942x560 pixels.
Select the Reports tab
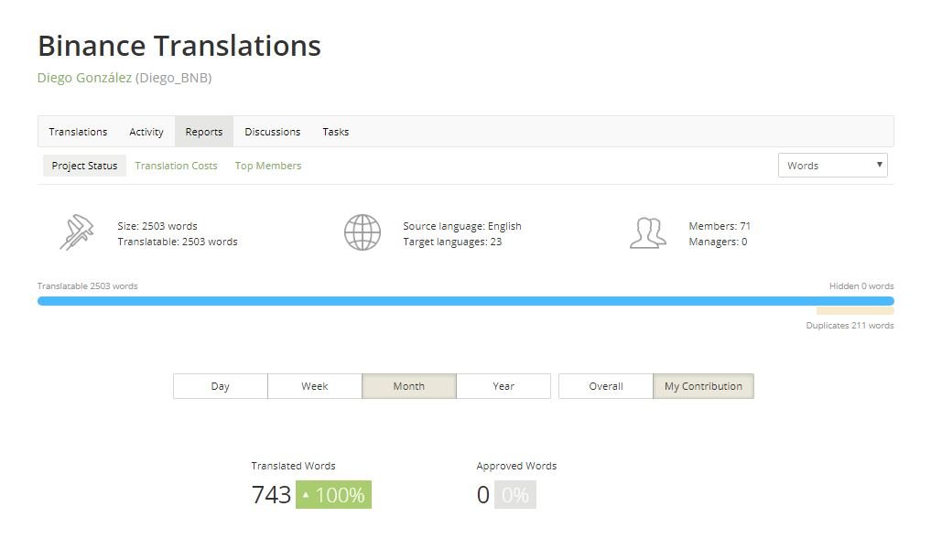[203, 132]
